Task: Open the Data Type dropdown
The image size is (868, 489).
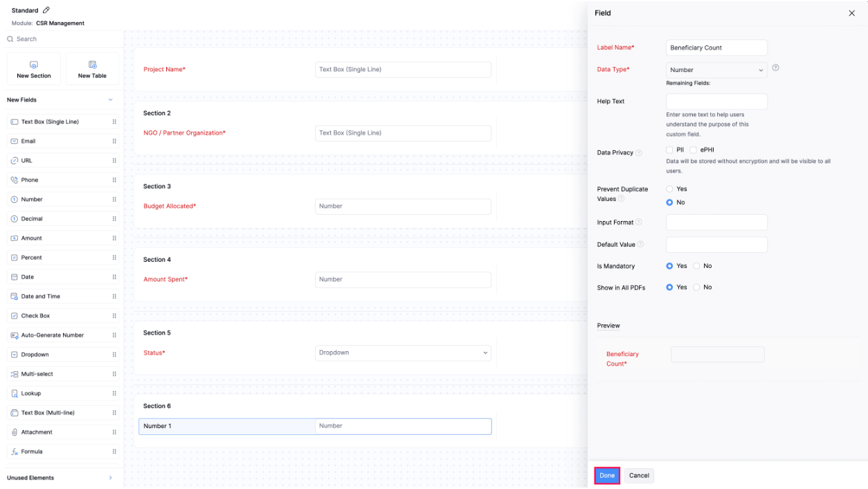Action: click(716, 69)
